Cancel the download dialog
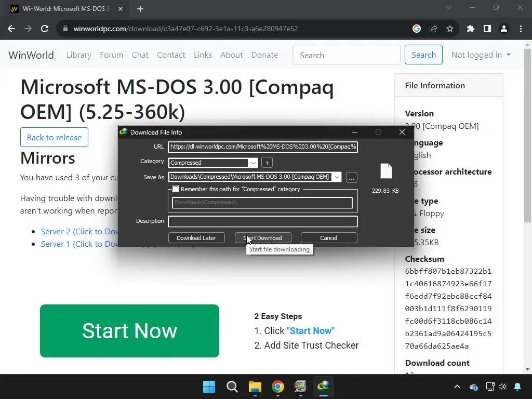 click(x=329, y=238)
